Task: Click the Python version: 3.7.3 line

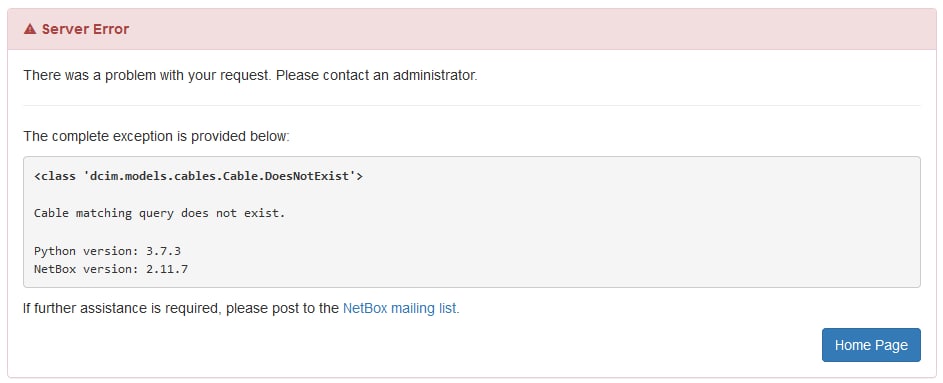Action: tap(107, 250)
